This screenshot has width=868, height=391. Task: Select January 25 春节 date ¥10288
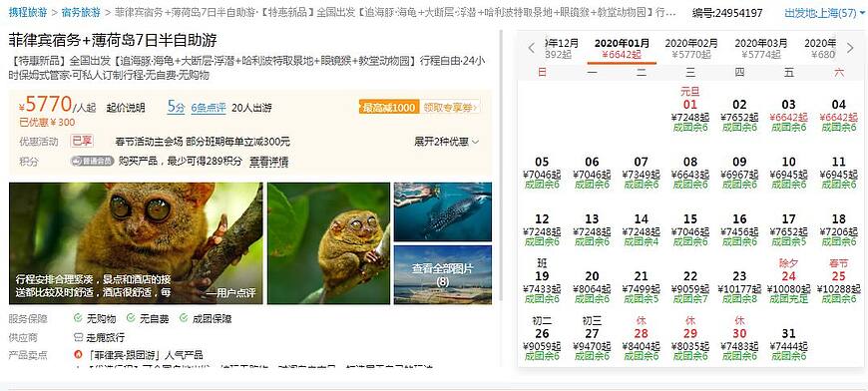pos(839,281)
